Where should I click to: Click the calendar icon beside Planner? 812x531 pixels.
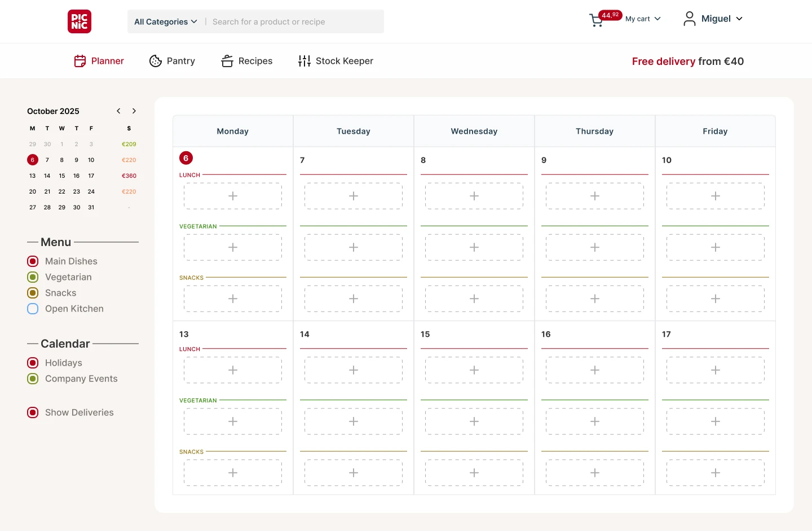80,60
